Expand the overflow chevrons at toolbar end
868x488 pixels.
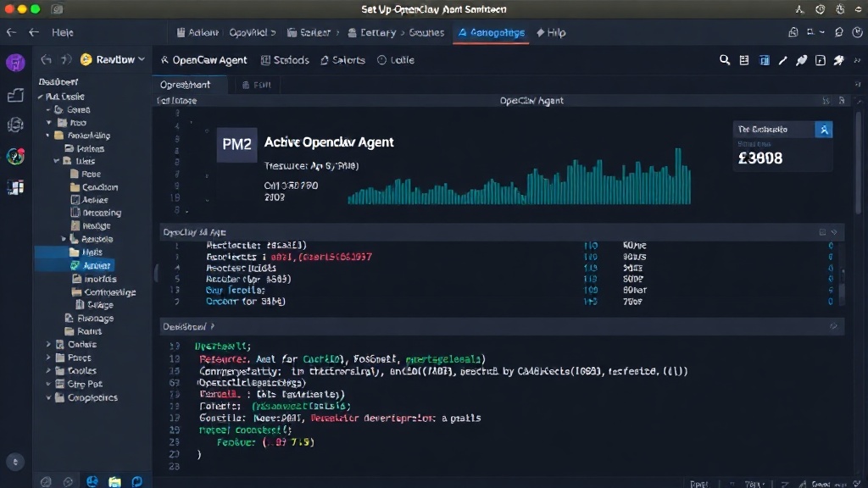858,60
